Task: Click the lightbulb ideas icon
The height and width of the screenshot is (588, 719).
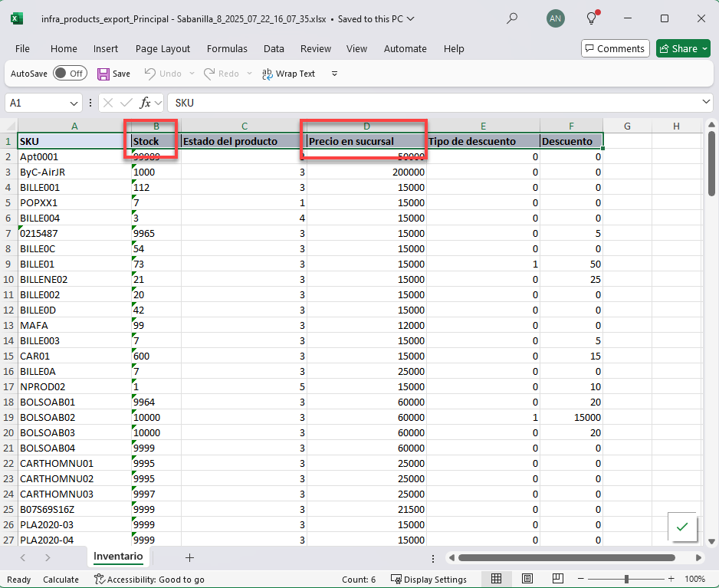Action: point(592,18)
